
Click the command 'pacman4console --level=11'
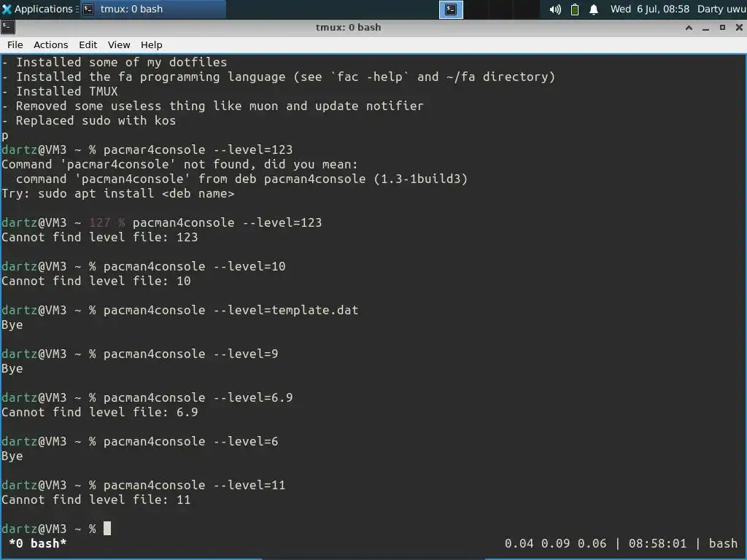(194, 485)
